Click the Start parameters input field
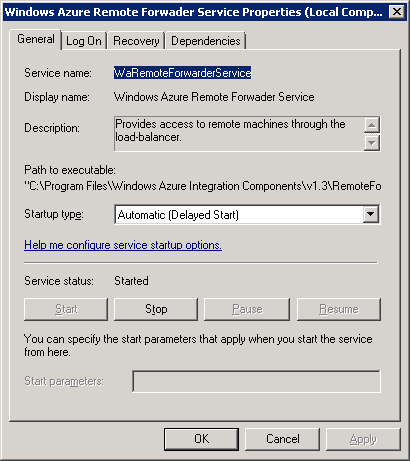The image size is (410, 461). tap(256, 381)
